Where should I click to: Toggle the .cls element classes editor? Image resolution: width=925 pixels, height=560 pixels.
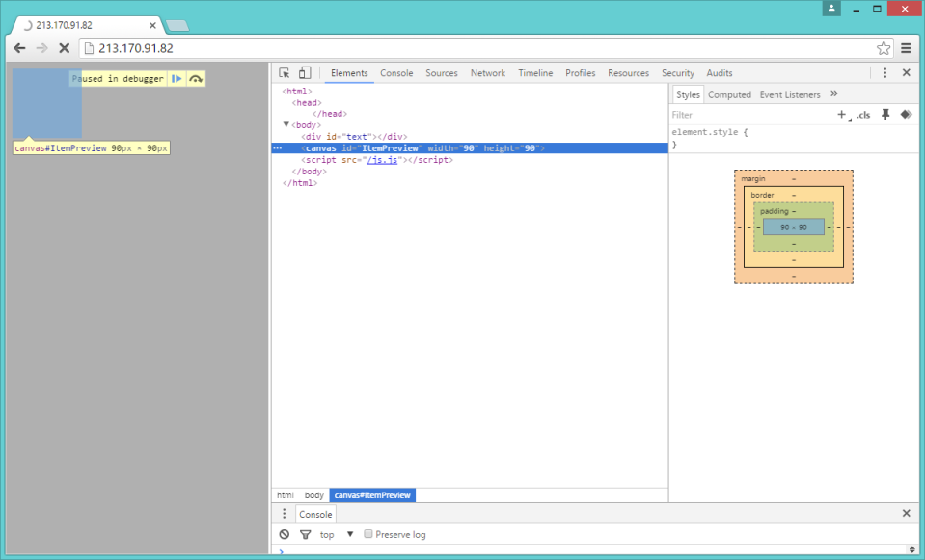[863, 115]
